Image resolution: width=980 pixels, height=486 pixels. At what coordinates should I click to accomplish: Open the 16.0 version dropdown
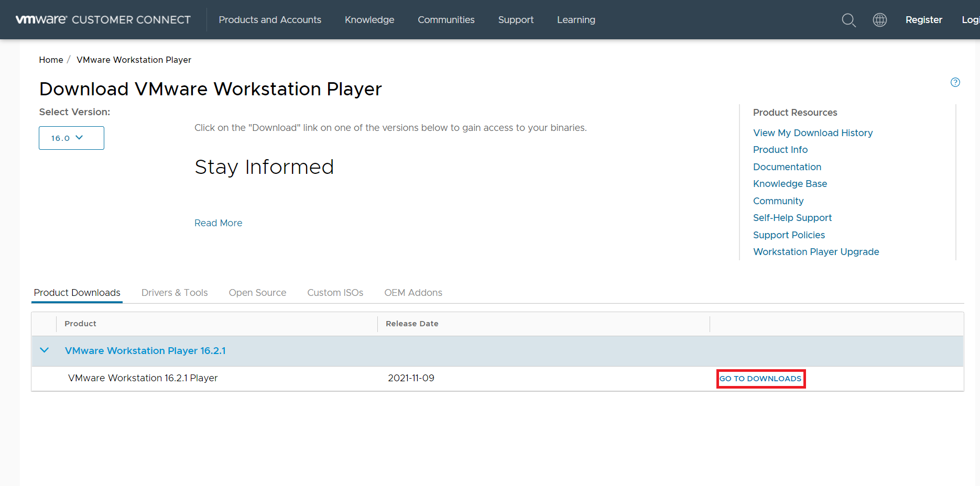[71, 138]
